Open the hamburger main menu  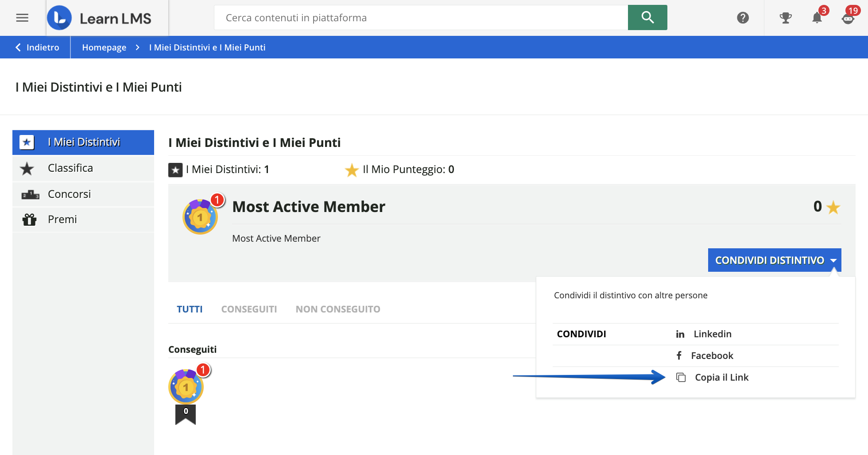pyautogui.click(x=22, y=18)
